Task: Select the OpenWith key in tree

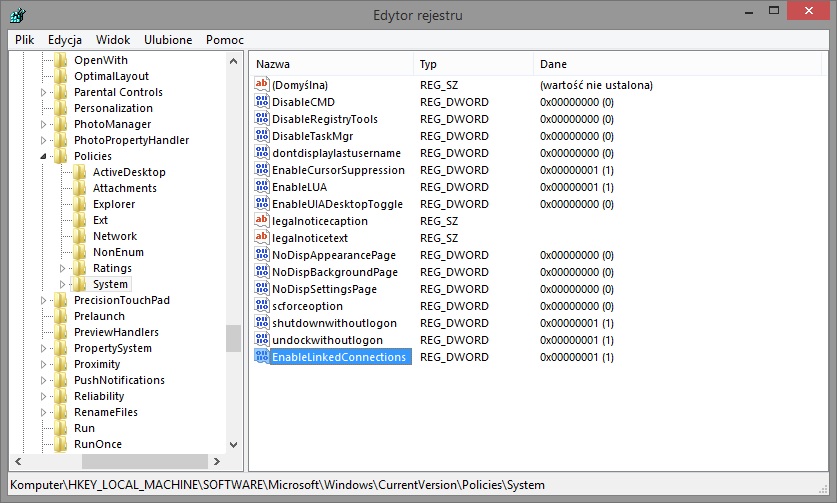Action: coord(100,60)
